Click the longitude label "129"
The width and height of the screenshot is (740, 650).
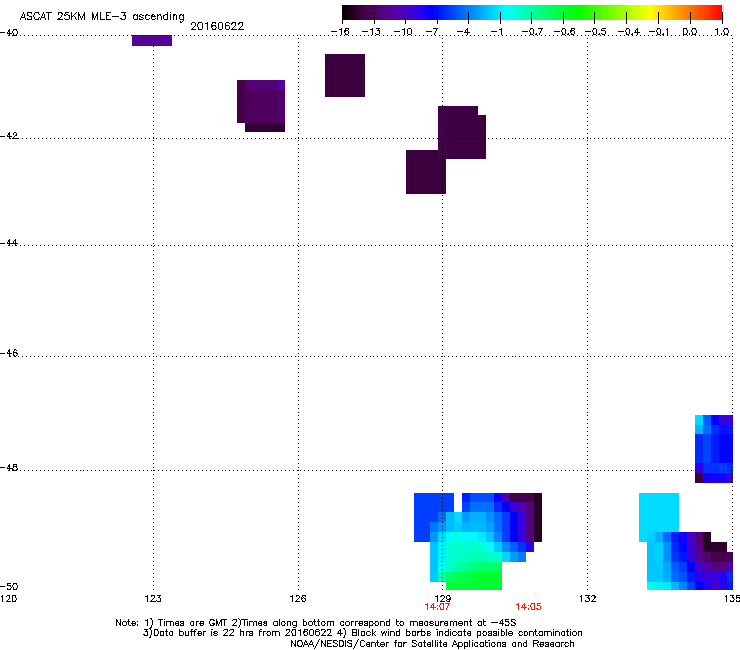(443, 599)
